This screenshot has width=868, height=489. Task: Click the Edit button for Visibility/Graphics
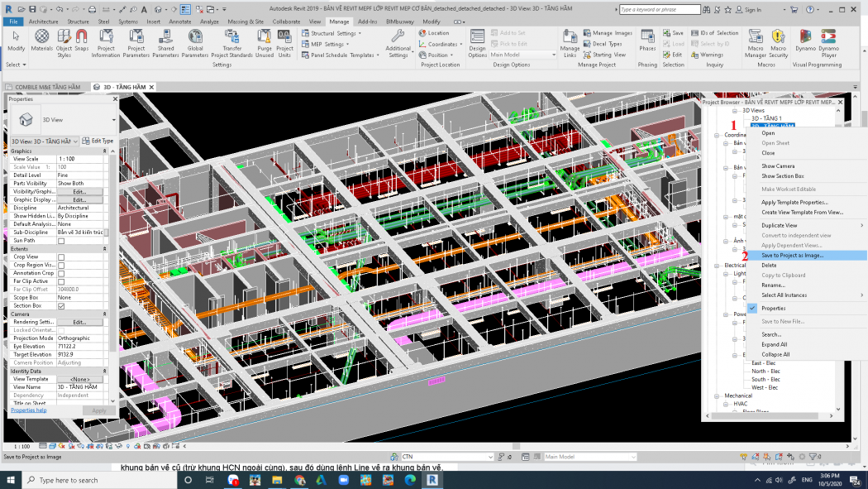tap(79, 192)
